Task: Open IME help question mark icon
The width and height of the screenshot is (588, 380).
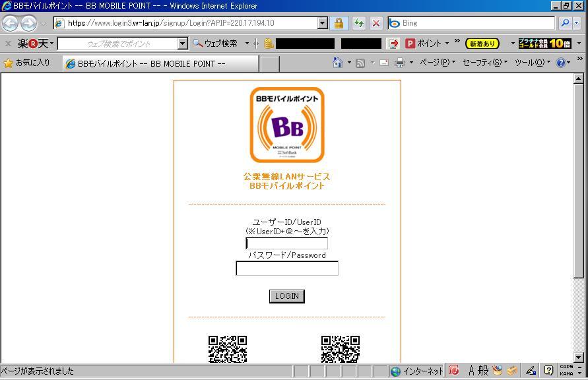Action: pyautogui.click(x=548, y=371)
